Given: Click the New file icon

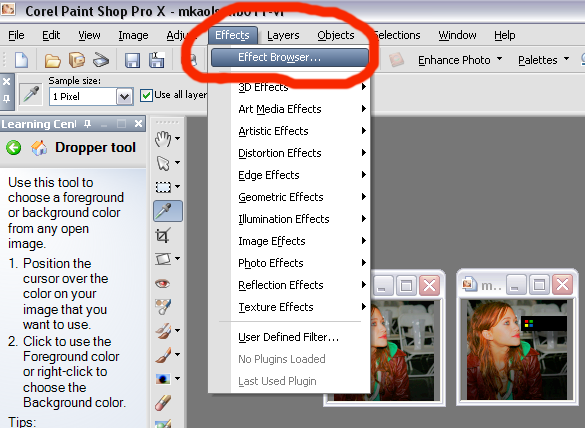Looking at the screenshot, I should pyautogui.click(x=21, y=60).
